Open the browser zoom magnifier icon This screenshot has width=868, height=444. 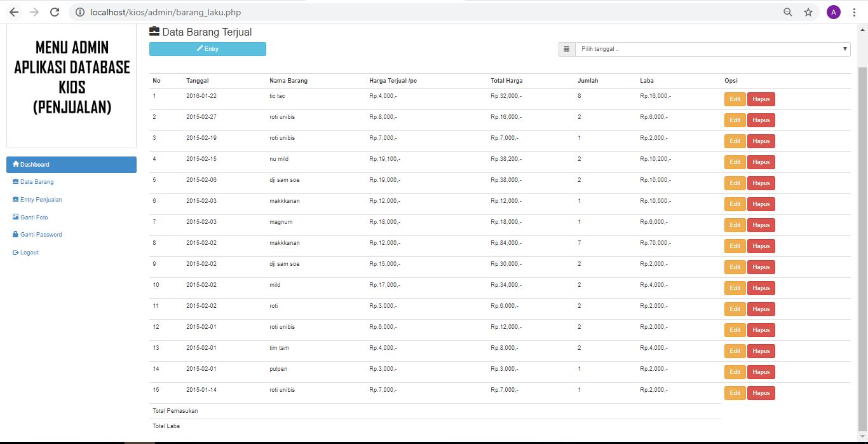pos(788,12)
